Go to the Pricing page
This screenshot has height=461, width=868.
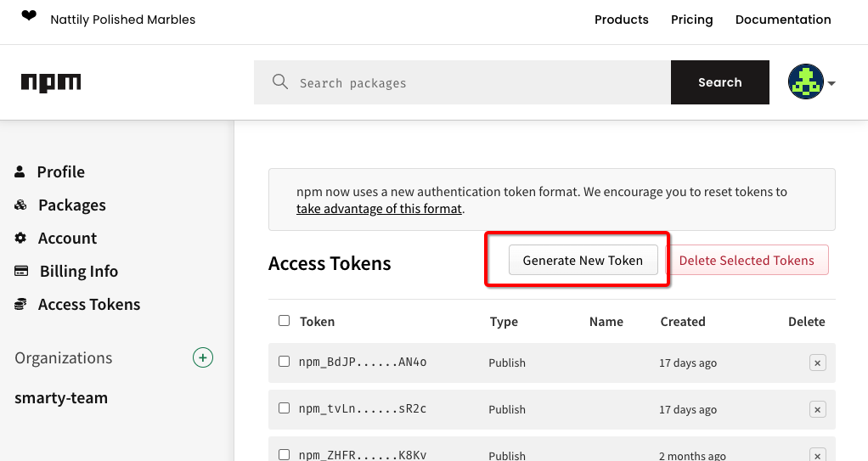[691, 20]
